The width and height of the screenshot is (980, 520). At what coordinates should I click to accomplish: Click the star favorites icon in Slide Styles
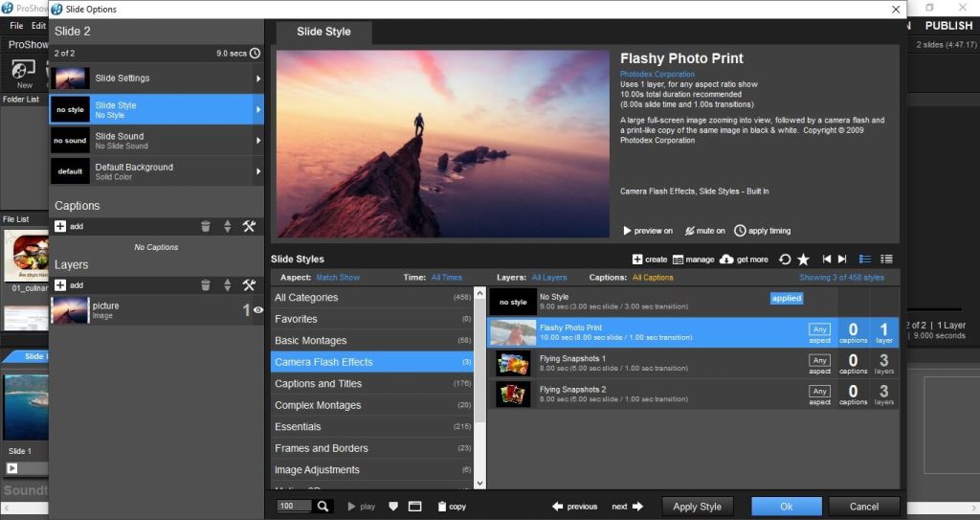[804, 260]
